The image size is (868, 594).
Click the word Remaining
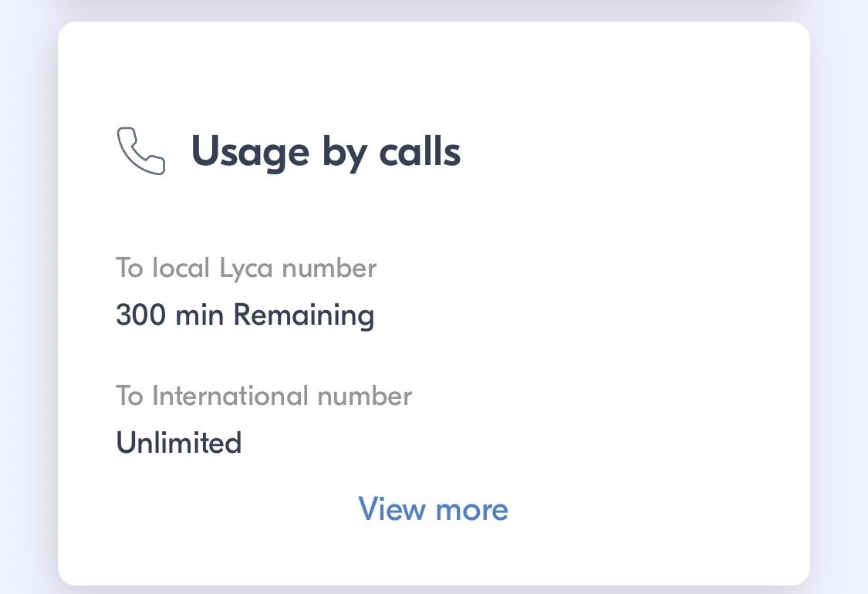[303, 315]
